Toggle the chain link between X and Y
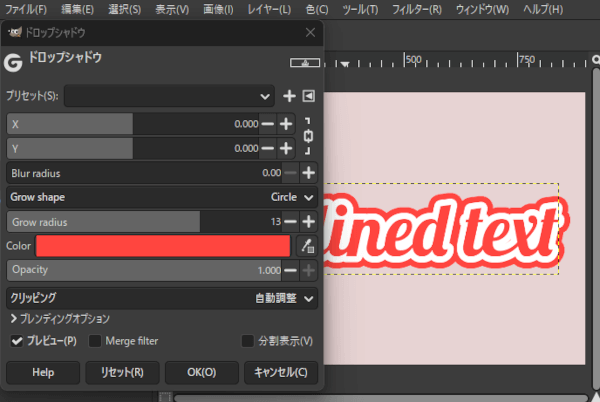The image size is (600, 402). (308, 135)
